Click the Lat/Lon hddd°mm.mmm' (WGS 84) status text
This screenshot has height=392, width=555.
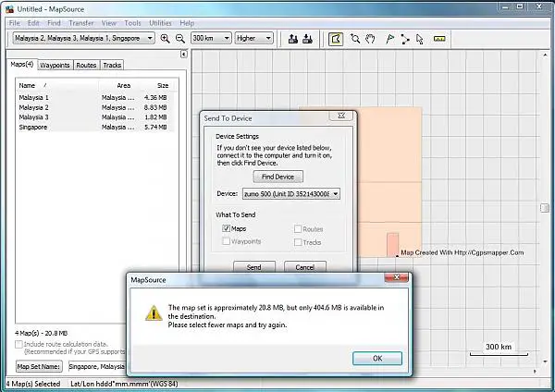click(x=124, y=384)
